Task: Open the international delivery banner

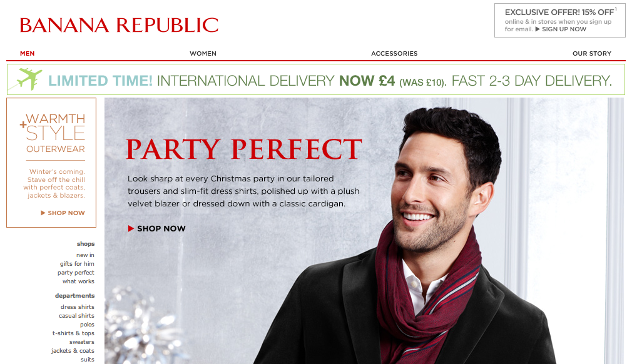Action: pyautogui.click(x=316, y=79)
